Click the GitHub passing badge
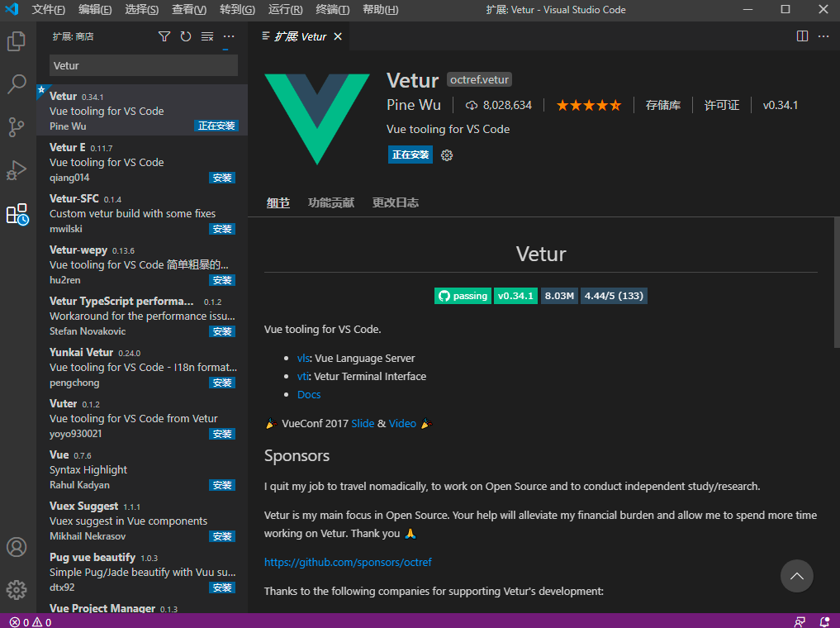This screenshot has width=840, height=628. point(463,296)
